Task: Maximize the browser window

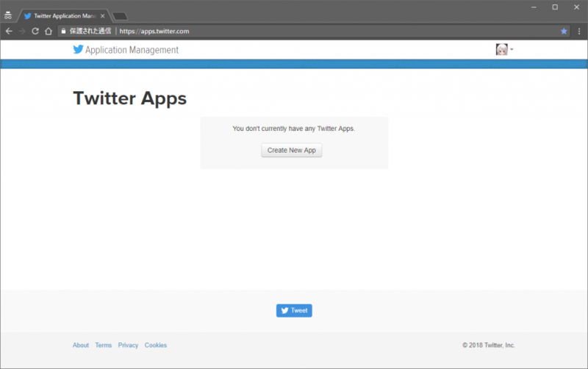Action: [x=555, y=7]
